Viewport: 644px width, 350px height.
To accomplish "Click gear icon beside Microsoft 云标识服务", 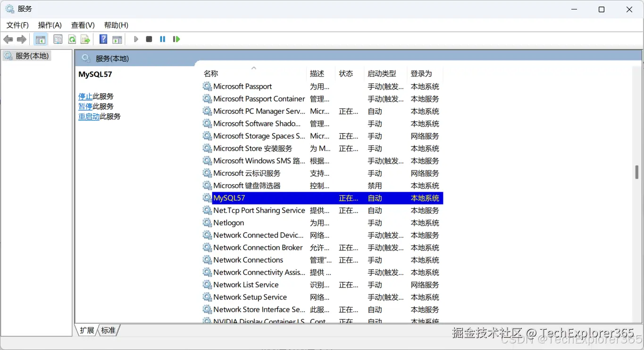I will tap(207, 173).
